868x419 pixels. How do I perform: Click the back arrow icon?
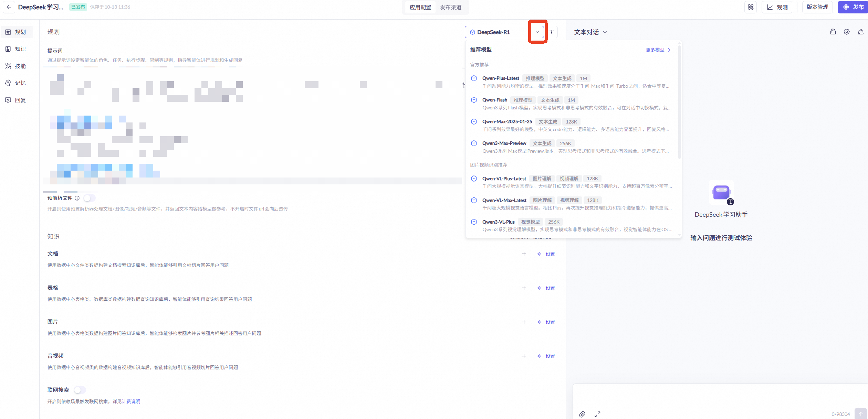pos(9,7)
